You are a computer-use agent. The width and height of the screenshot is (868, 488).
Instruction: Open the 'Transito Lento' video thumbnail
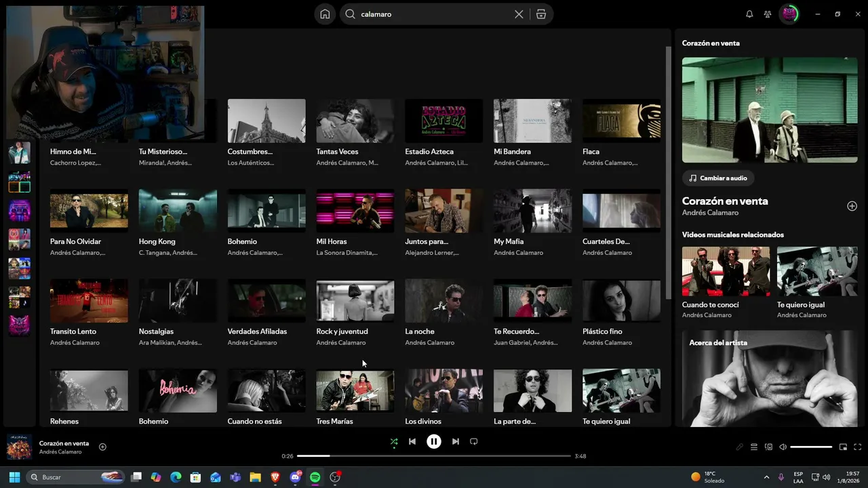[89, 301]
